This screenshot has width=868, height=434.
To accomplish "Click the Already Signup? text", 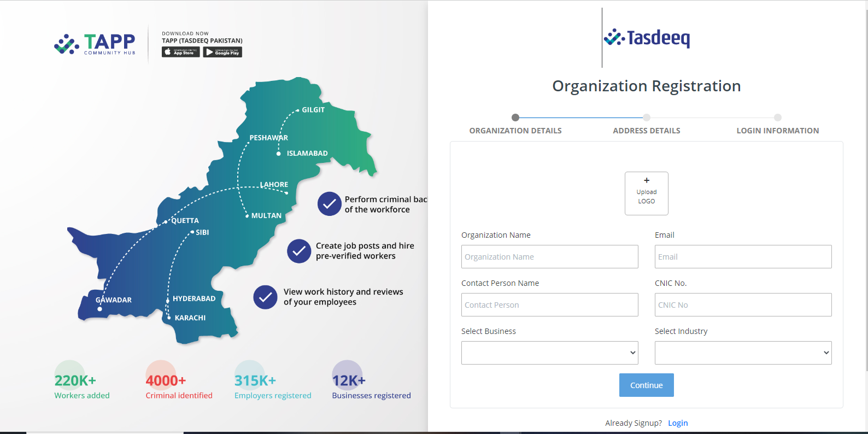I will [x=634, y=423].
